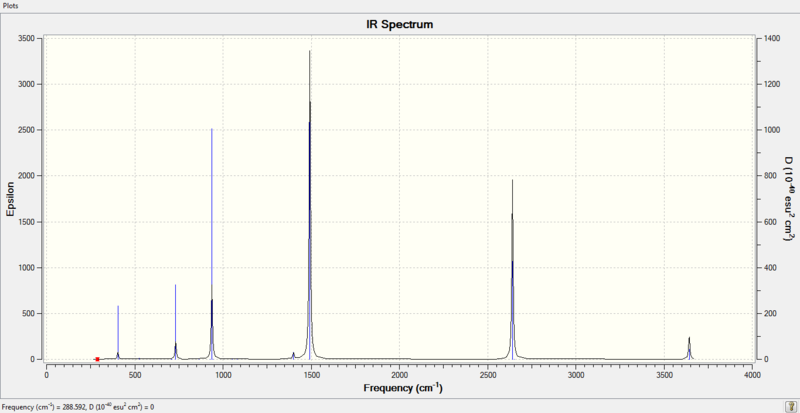The width and height of the screenshot is (800, 413).
Task: Click the 0 tick label on the frequency axis
Action: click(x=46, y=375)
